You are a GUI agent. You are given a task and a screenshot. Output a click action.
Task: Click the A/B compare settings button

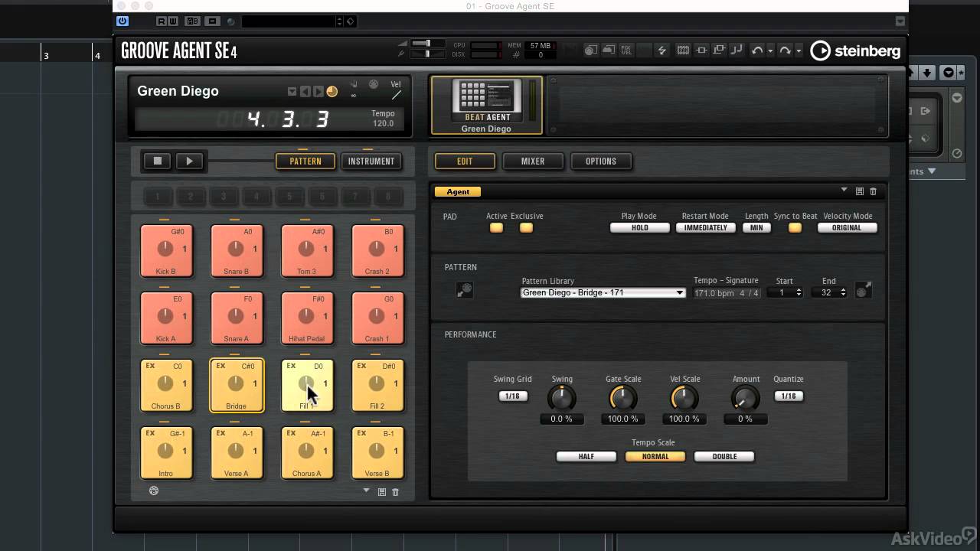(x=193, y=21)
